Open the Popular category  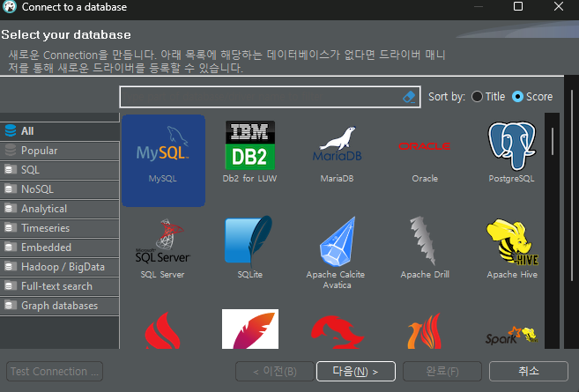click(59, 151)
